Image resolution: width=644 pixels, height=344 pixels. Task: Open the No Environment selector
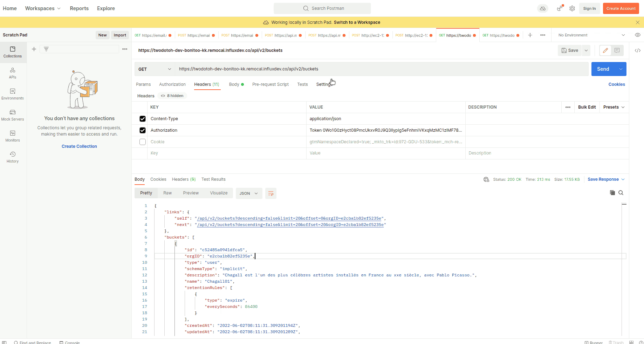591,35
